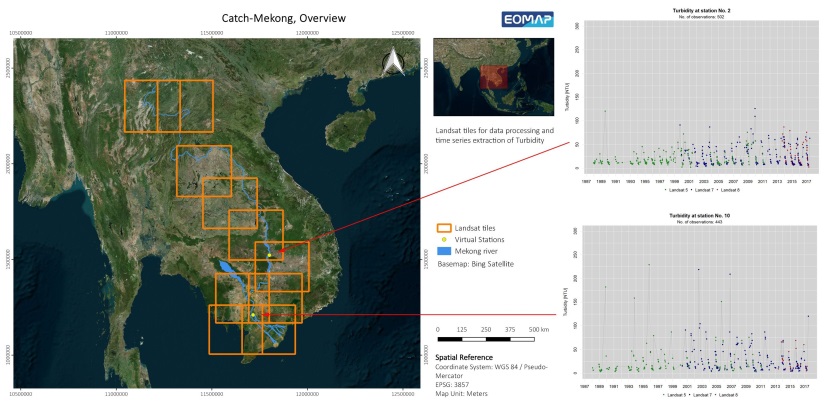The height and width of the screenshot is (403, 824).
Task: Click the yellow Virtual Stations legend dot
Action: coord(444,240)
